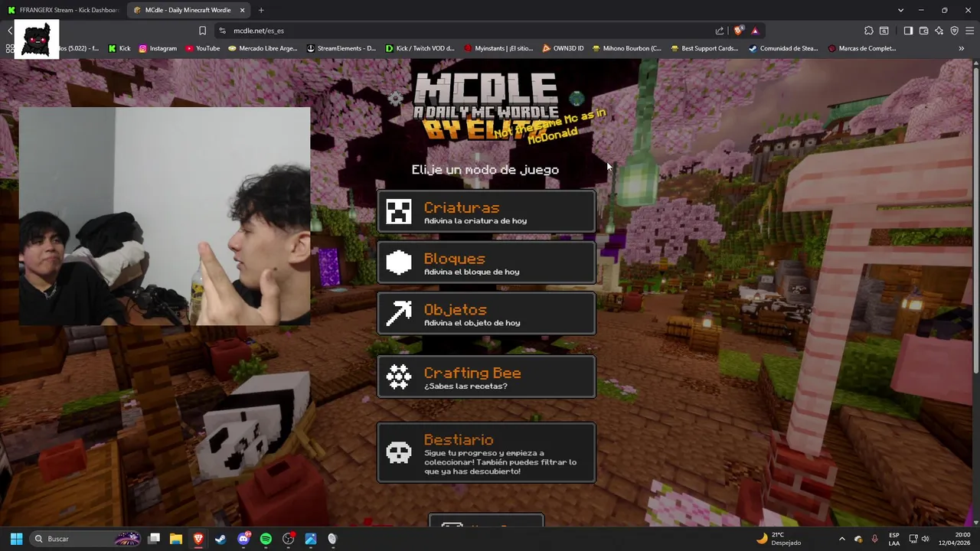
Task: Click the search-in-window toolbar icon
Action: point(884,31)
